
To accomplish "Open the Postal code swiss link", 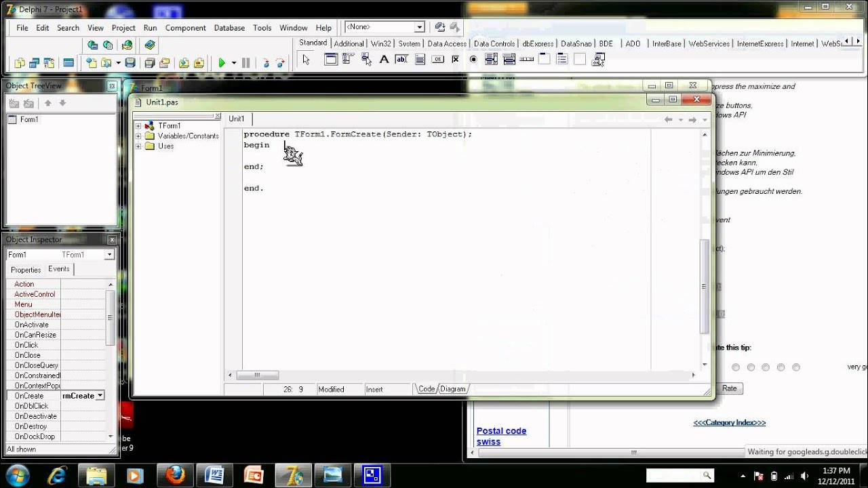I will [501, 436].
